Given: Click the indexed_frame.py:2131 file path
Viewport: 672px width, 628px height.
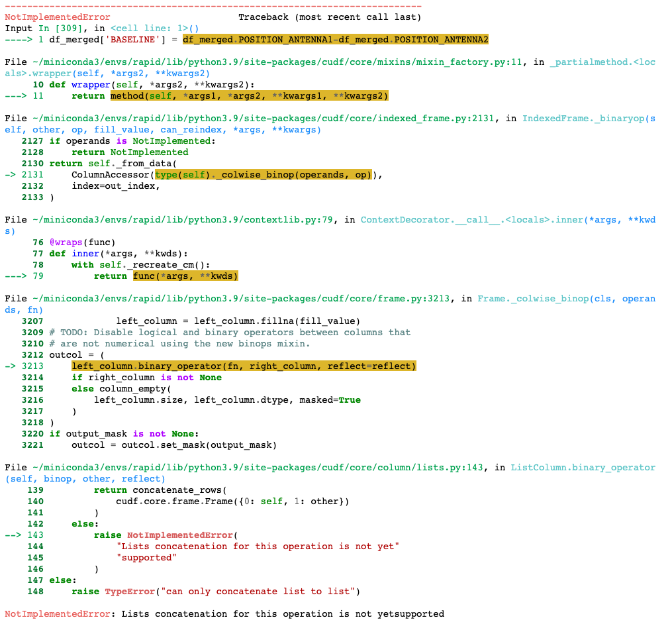Looking at the screenshot, I should pos(263,119).
